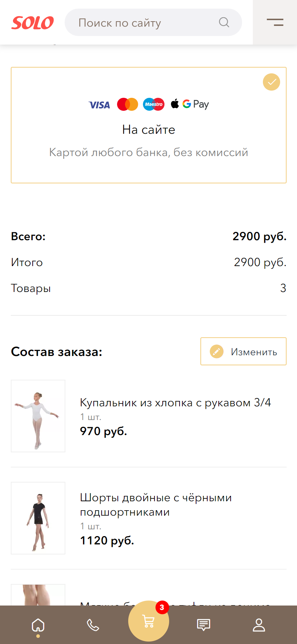
Task: Open the Купальник из хлопка product link
Action: coord(175,402)
